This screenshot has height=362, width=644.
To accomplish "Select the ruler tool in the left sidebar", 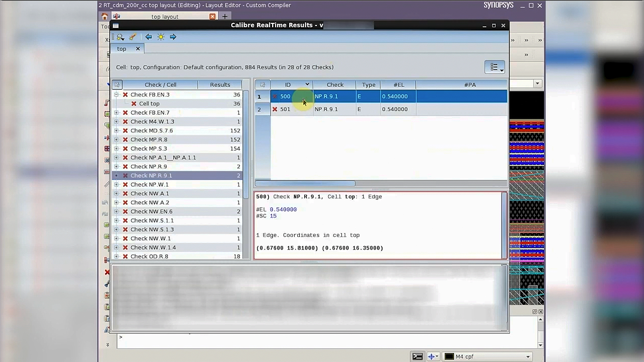I will 107,185.
